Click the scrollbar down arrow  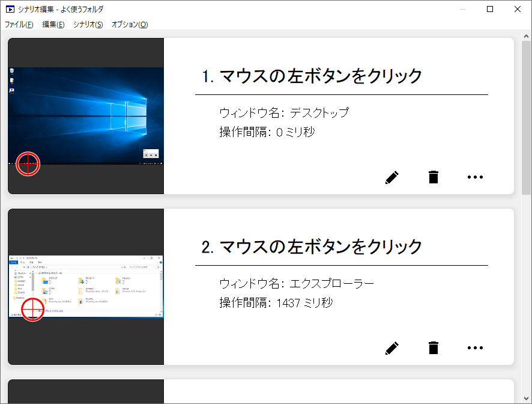pyautogui.click(x=526, y=398)
